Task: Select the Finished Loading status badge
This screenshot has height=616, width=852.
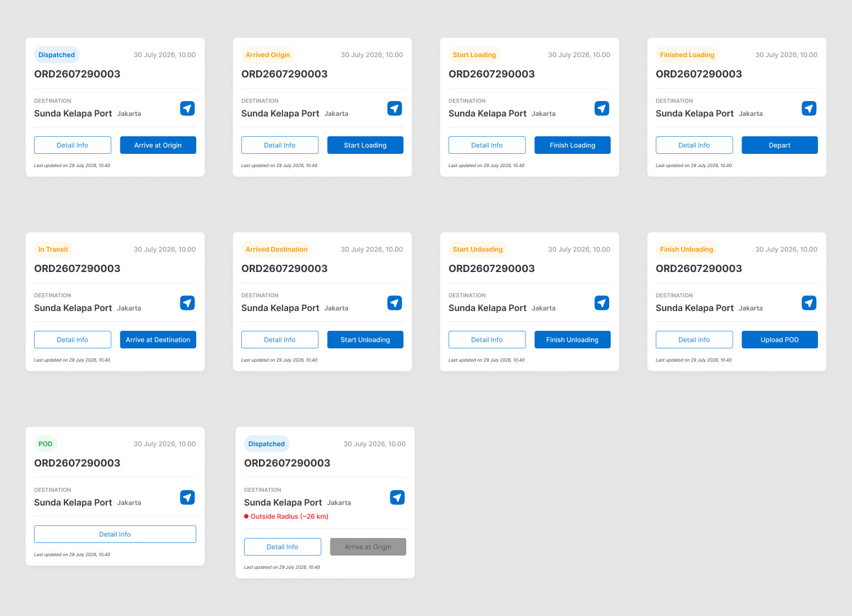Action: [687, 55]
